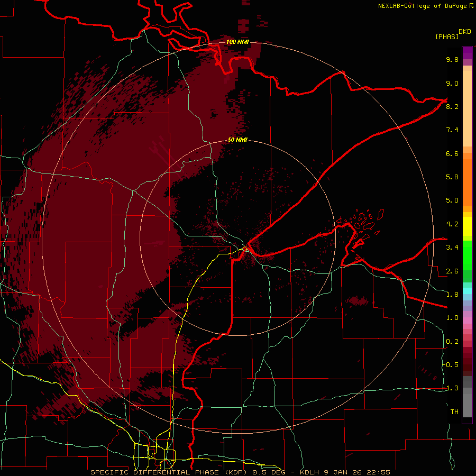Click the 1.0 scale value
This screenshot has width=476, height=476.
pos(452,318)
